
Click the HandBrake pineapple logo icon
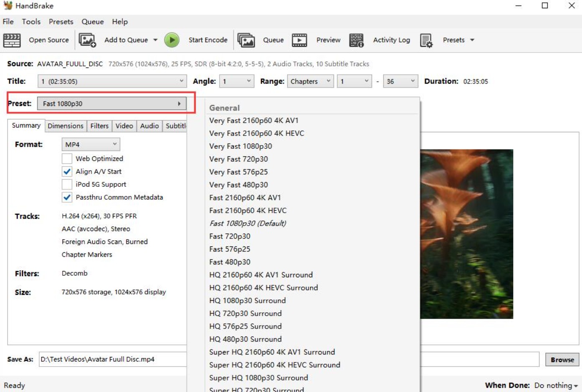point(8,6)
